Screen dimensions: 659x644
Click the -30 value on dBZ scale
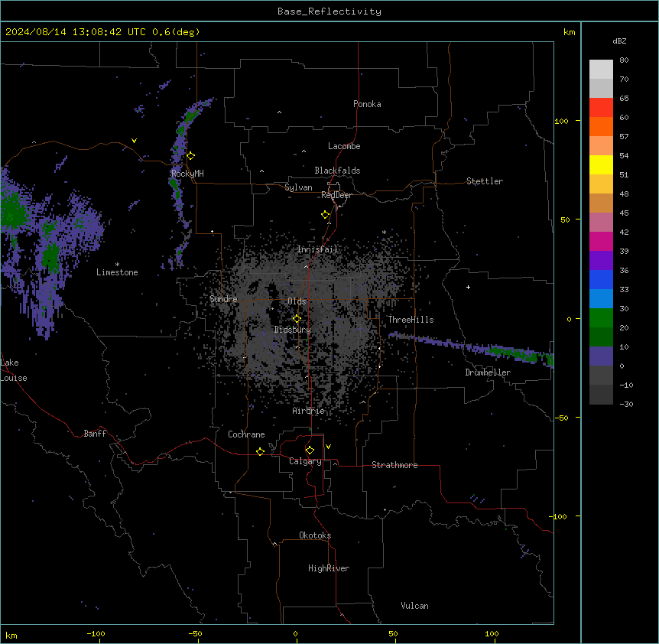click(x=626, y=404)
